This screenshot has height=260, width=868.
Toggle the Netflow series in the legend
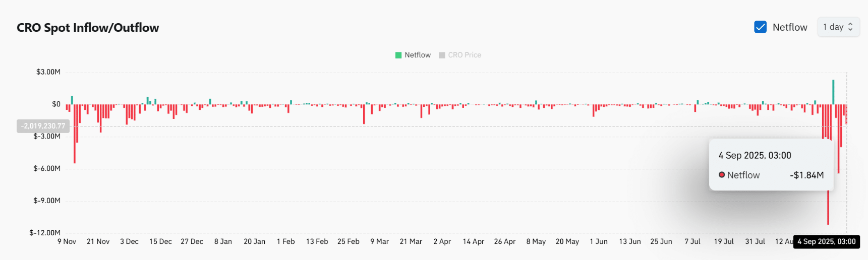tap(417, 55)
